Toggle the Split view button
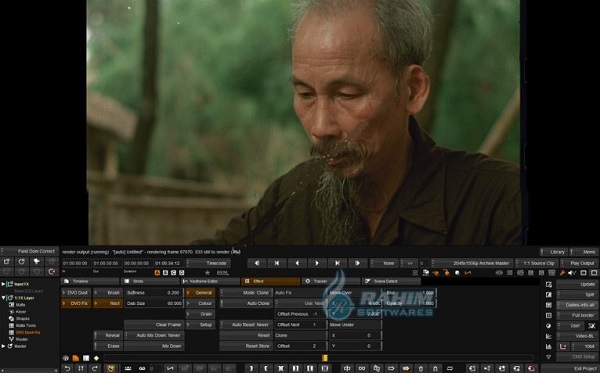The height and width of the screenshot is (373, 600). 577,295
